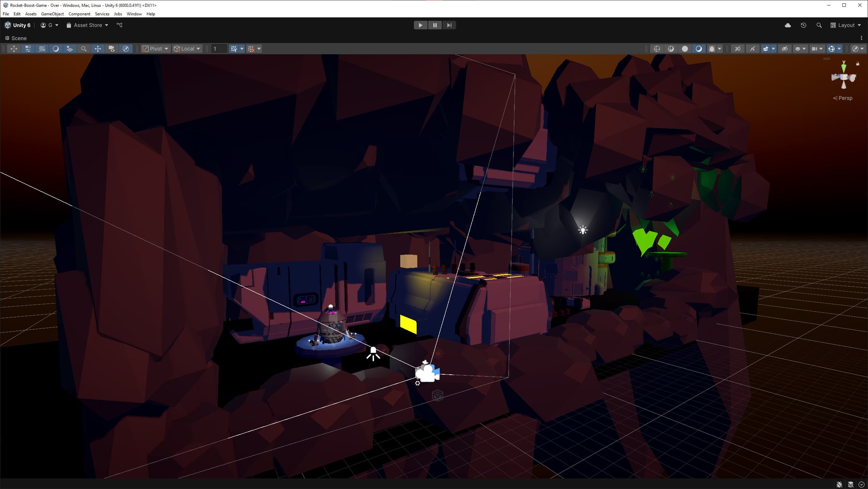
Task: Open the Unity Cloud icon
Action: (x=788, y=25)
